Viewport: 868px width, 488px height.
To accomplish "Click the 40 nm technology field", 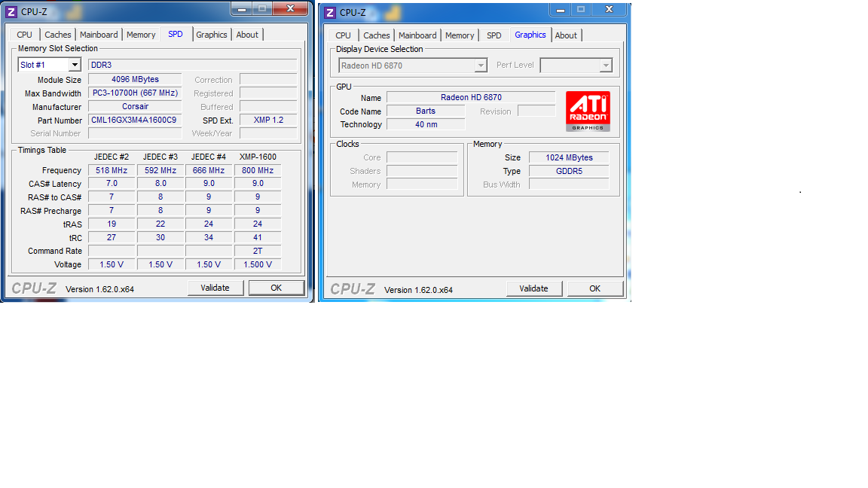I will (426, 124).
